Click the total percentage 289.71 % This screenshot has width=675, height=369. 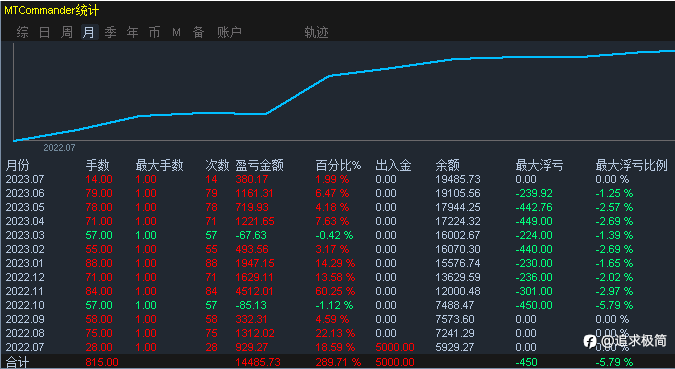click(338, 362)
